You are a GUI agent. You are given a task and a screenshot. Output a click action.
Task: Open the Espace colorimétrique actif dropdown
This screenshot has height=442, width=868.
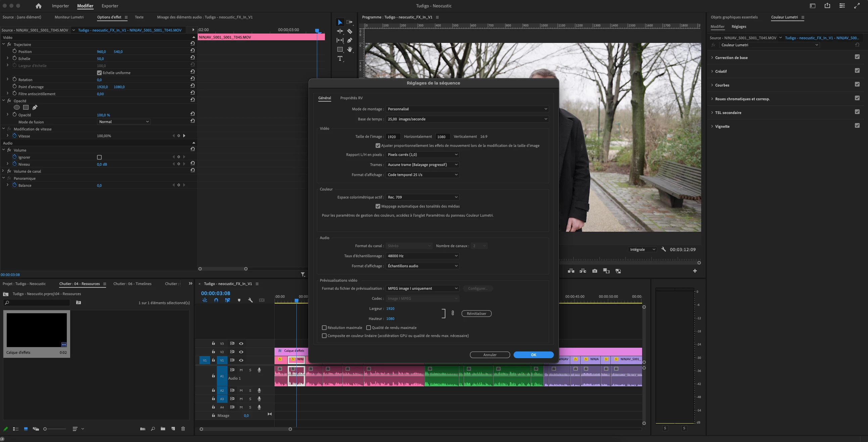pyautogui.click(x=423, y=197)
